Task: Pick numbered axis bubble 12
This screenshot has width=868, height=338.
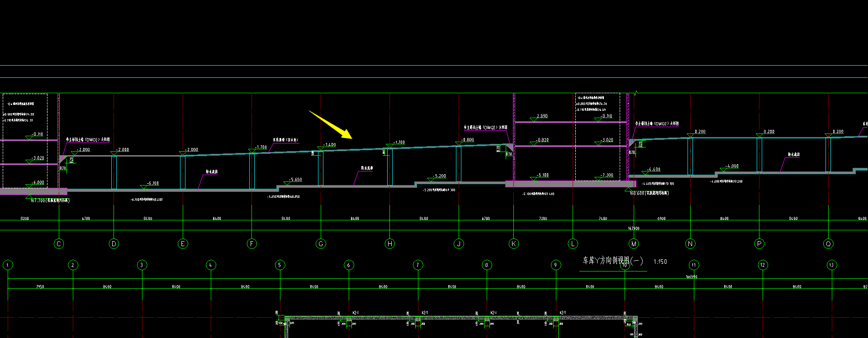Action: tap(763, 265)
